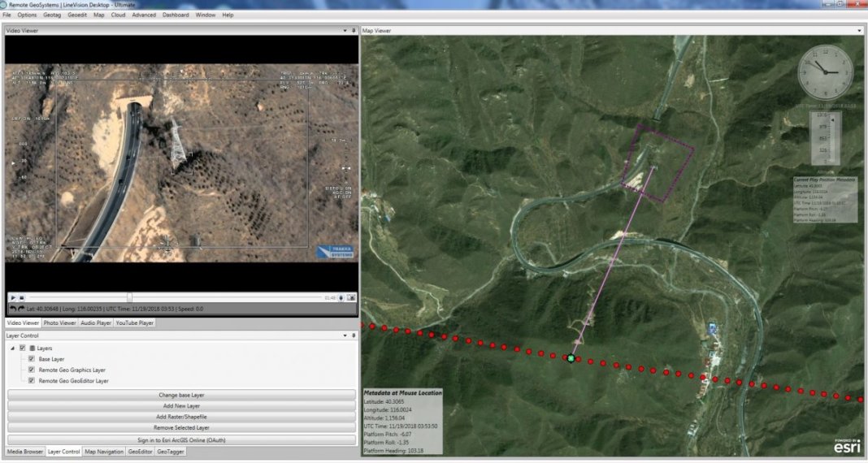Click the analog clock widget on map
Image resolution: width=868 pixels, height=463 pixels.
[826, 72]
